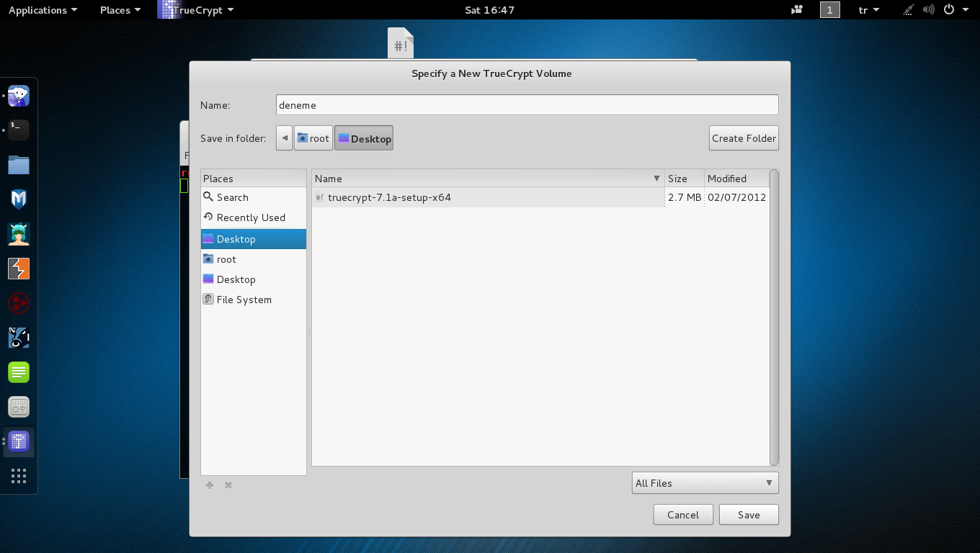The image size is (980, 553).
Task: Click the Save button
Action: 749,515
